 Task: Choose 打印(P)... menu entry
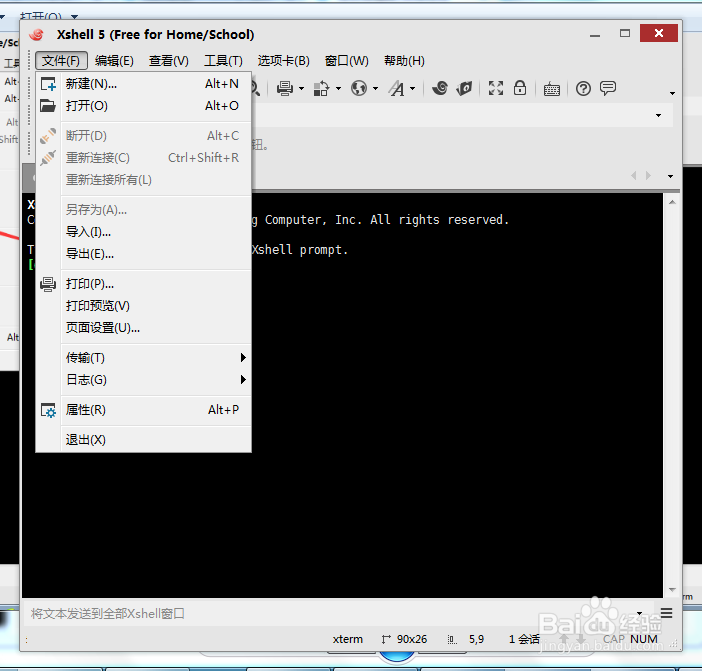(x=143, y=284)
